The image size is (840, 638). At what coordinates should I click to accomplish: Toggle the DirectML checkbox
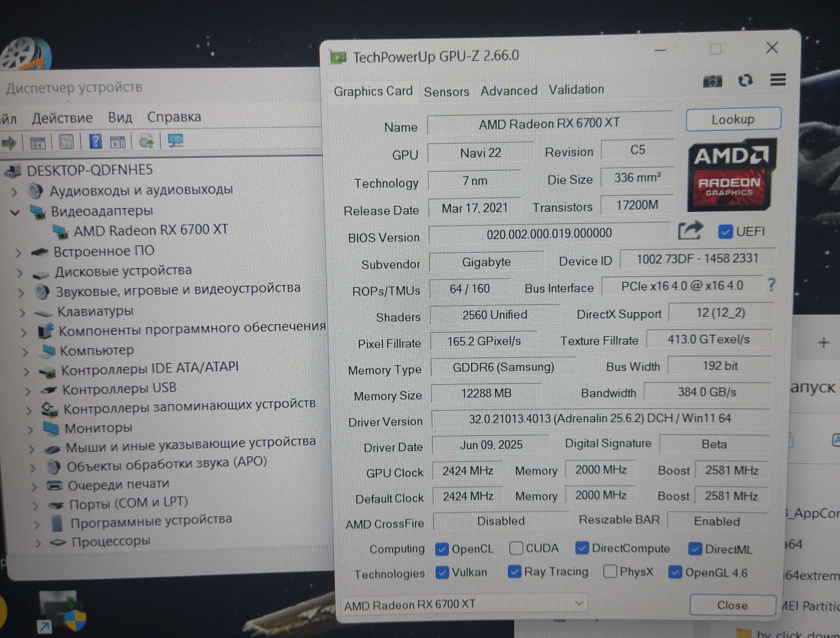tap(695, 549)
